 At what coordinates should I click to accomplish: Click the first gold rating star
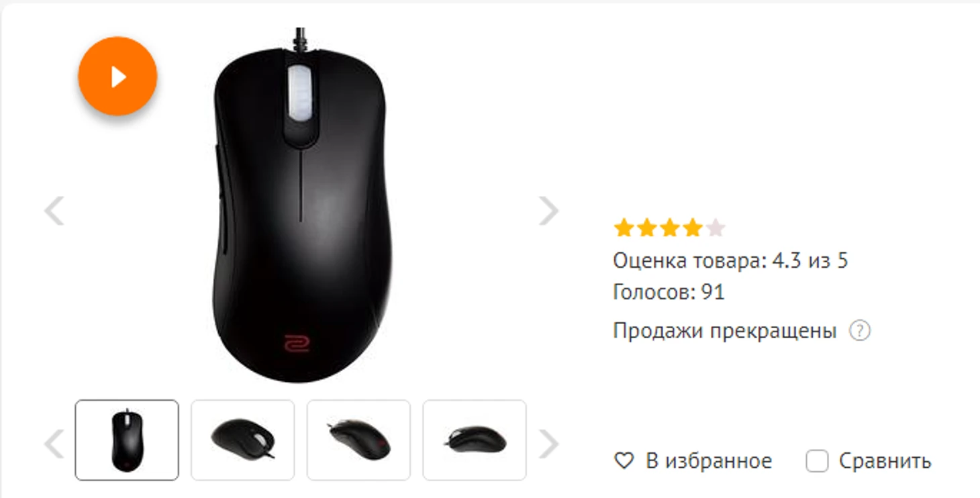[624, 228]
